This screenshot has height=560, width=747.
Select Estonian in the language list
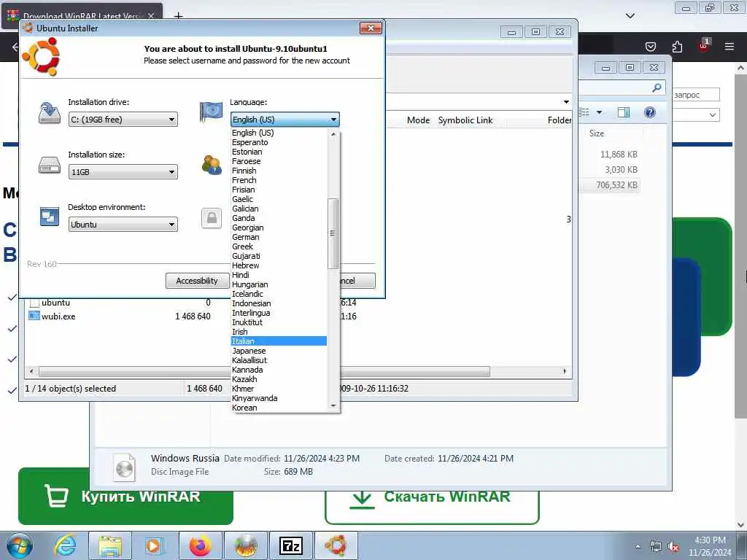click(247, 152)
